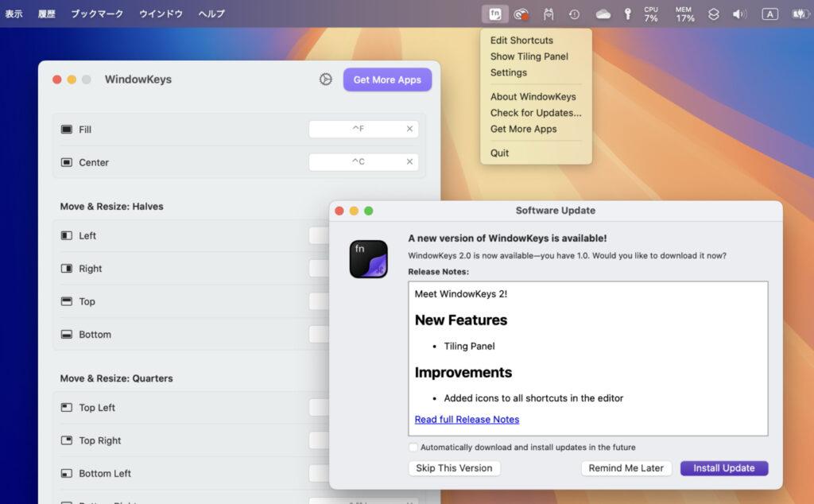This screenshot has height=504, width=814.
Task: Click the Install Update button
Action: (723, 468)
